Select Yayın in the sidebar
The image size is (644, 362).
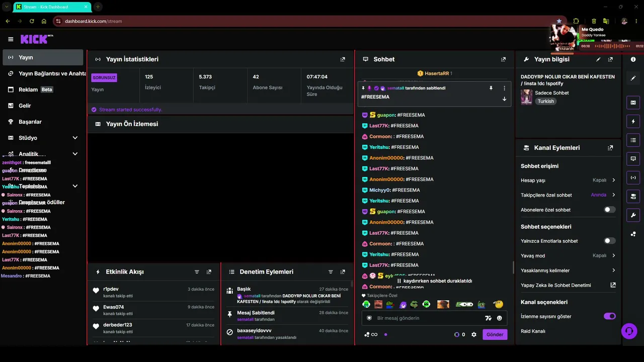point(43,57)
